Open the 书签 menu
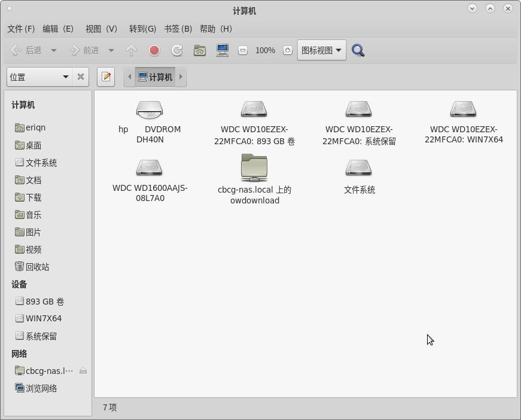 point(178,29)
